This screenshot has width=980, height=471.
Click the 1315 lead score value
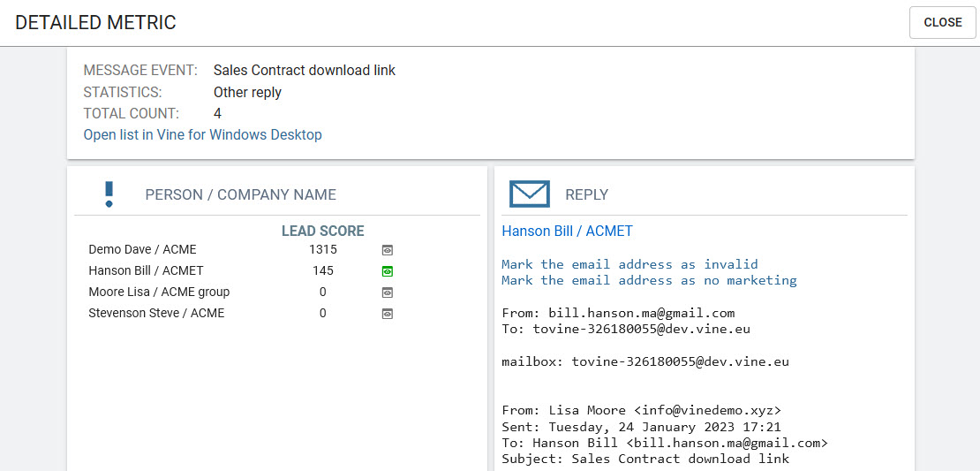(322, 250)
